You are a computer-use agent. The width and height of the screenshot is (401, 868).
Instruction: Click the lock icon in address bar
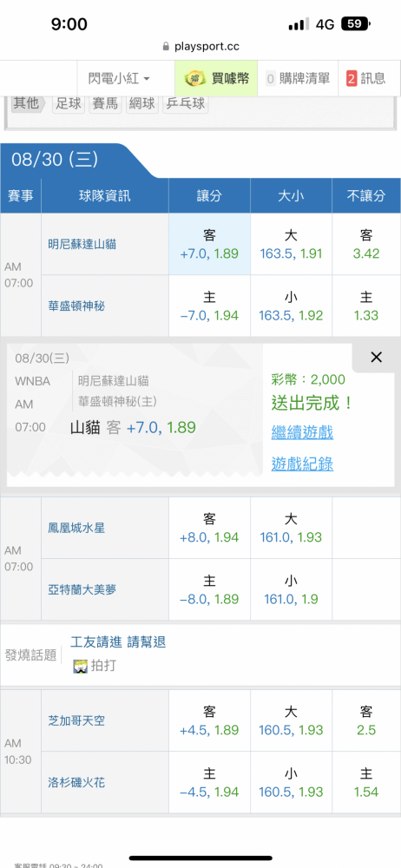(x=166, y=47)
